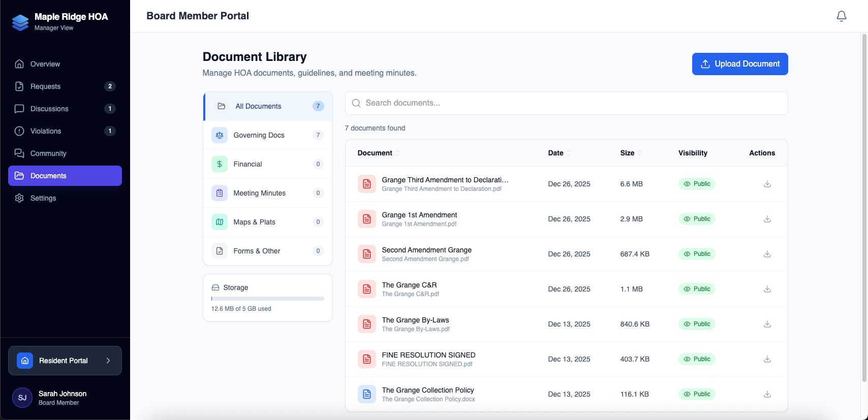Click docx icon of Grange Collection Policy

click(367, 394)
